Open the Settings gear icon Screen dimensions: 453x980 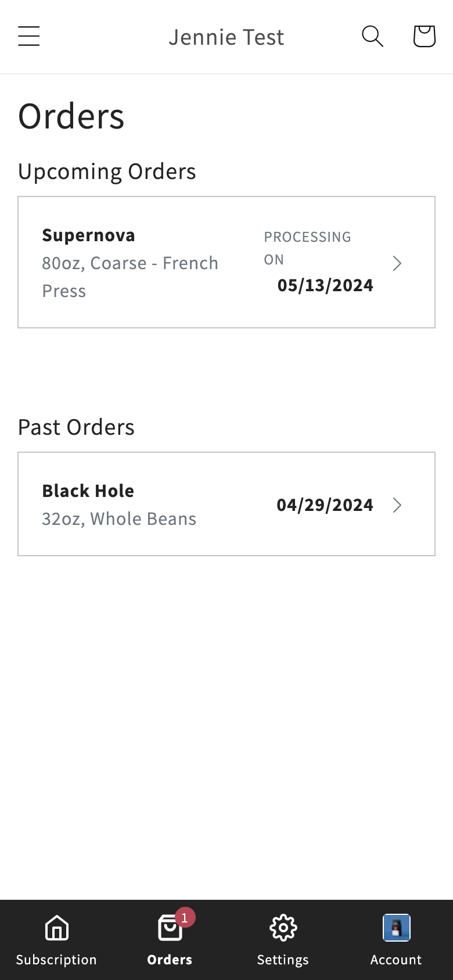tap(283, 928)
